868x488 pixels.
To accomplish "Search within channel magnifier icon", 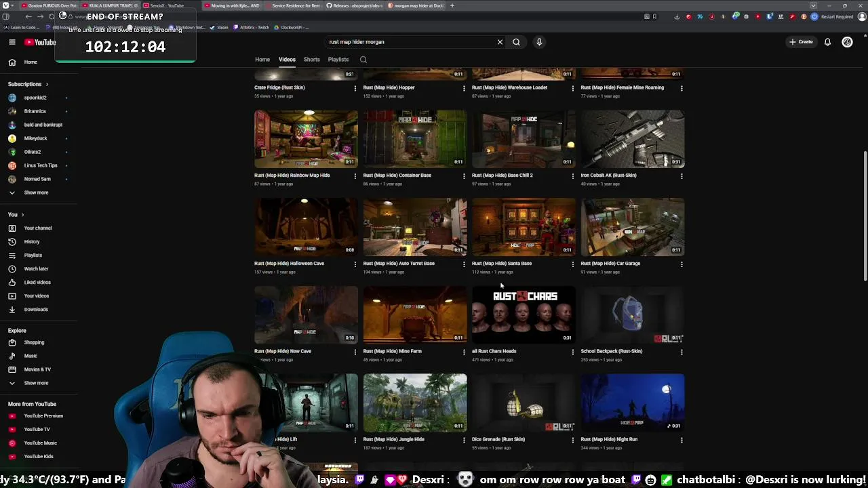I will pos(363,60).
